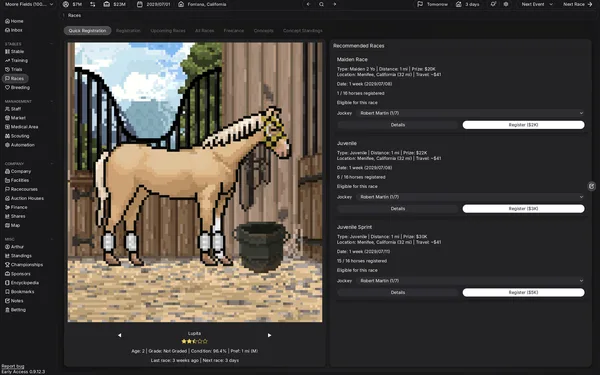Register for Juvenile Sprint ($5K)
This screenshot has height=375, width=600.
tap(523, 292)
